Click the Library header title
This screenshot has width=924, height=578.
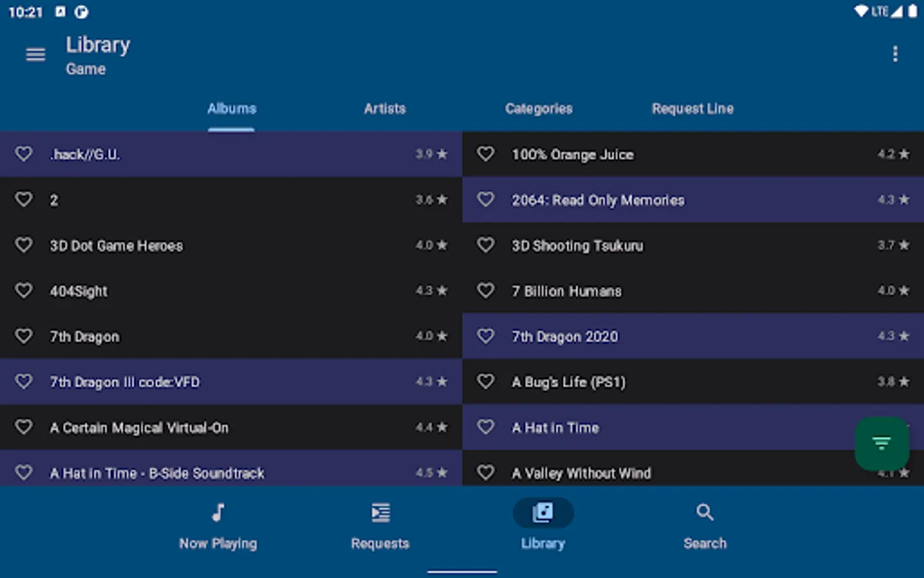(98, 45)
